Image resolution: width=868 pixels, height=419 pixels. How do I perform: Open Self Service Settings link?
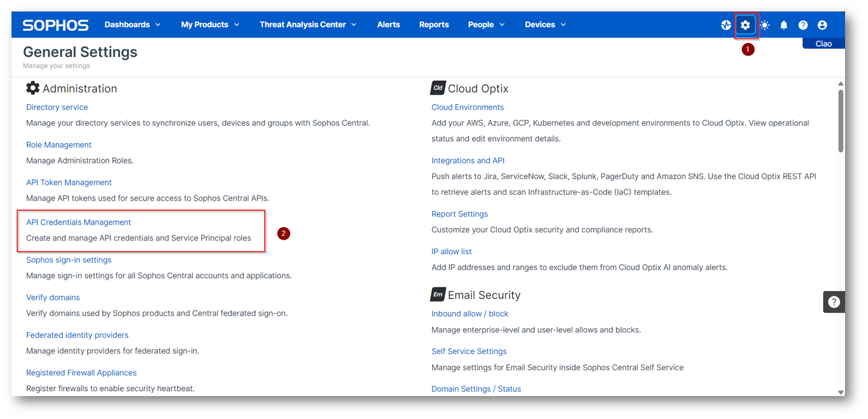point(469,351)
